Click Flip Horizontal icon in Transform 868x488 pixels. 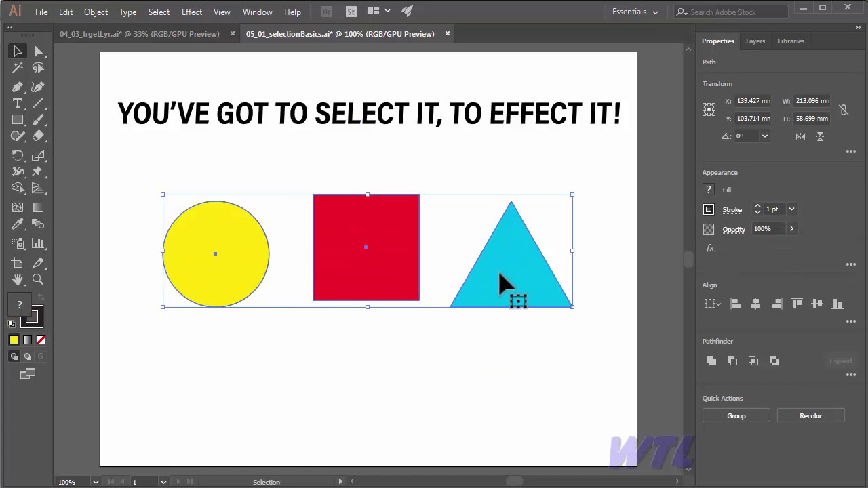pos(800,136)
